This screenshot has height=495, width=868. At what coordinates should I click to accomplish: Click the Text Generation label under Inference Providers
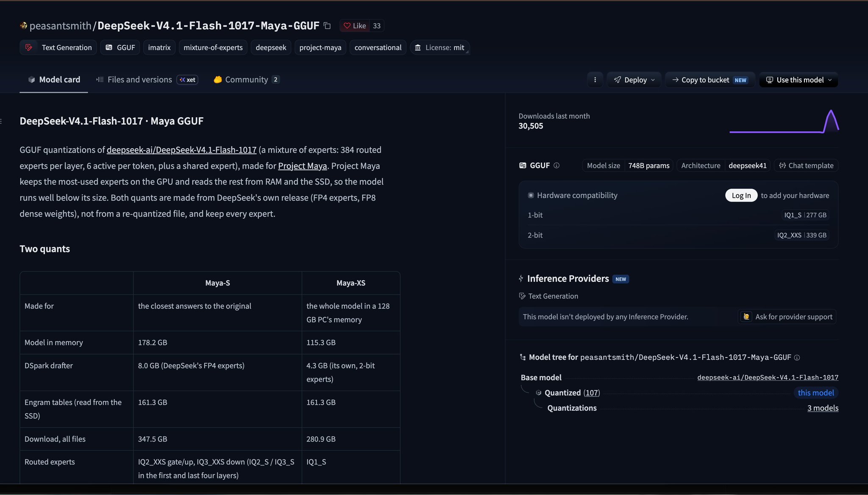click(548, 296)
